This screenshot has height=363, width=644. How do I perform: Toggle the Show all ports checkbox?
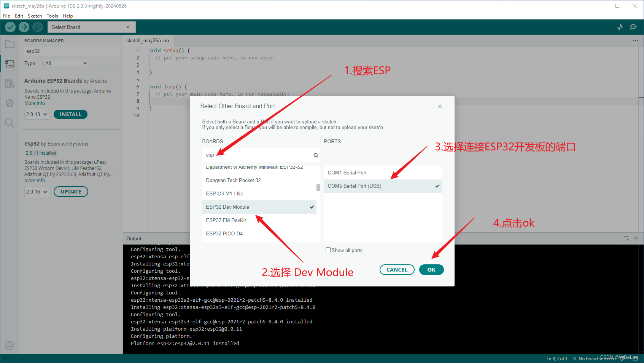328,250
